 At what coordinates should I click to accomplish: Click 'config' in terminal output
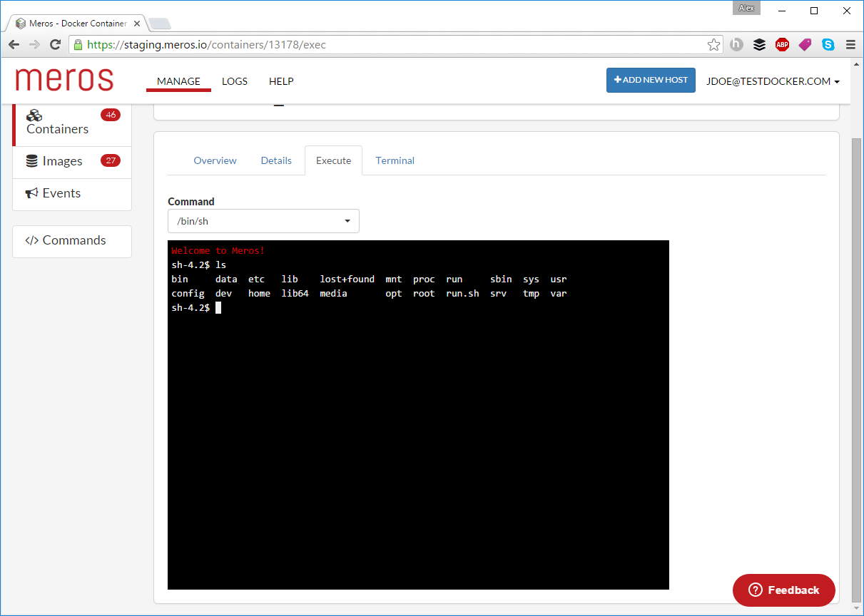point(188,294)
